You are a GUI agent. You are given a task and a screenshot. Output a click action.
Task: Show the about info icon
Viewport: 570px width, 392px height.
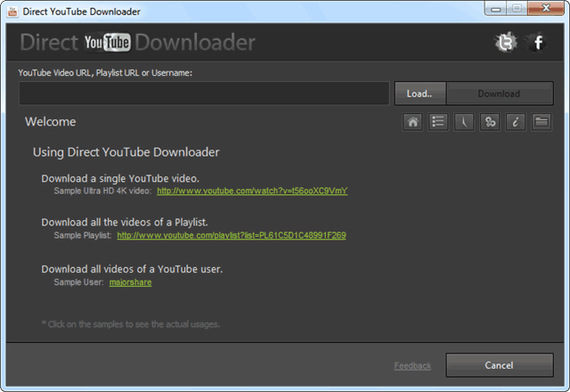click(516, 122)
